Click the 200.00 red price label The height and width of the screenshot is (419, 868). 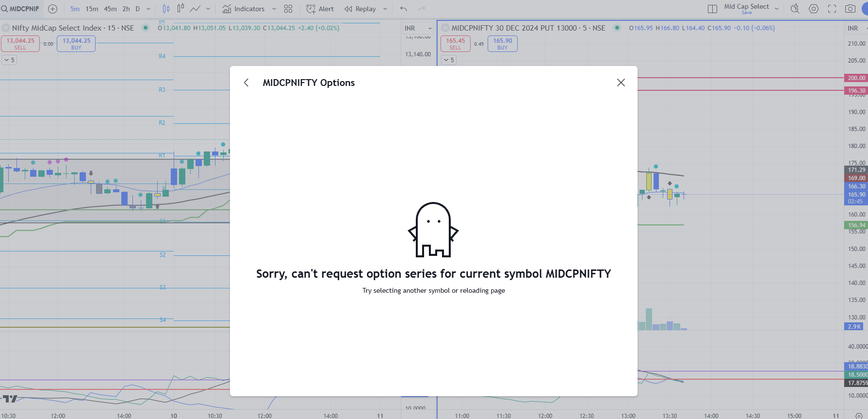pos(856,78)
